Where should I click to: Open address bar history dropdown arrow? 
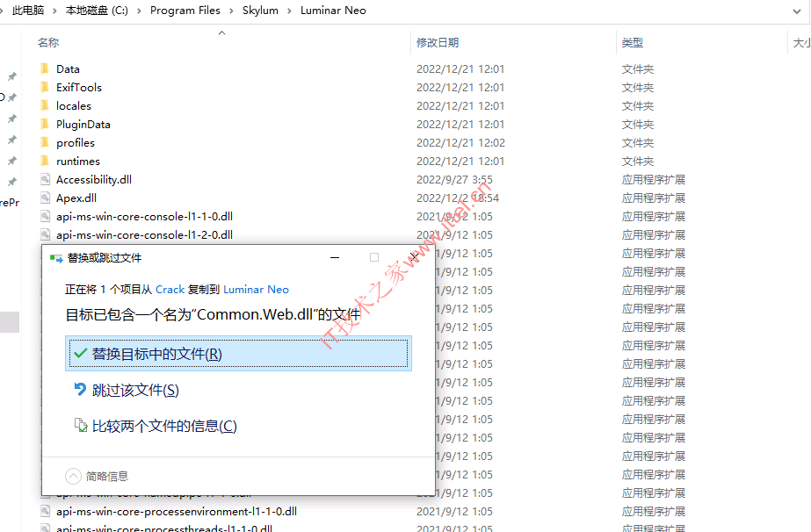797,11
